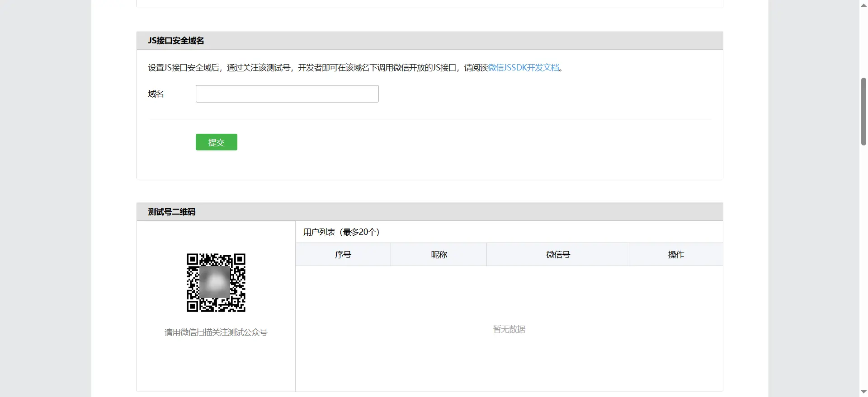Click the 微信号 column header
Screen dimensions: 868x397
tap(558, 254)
